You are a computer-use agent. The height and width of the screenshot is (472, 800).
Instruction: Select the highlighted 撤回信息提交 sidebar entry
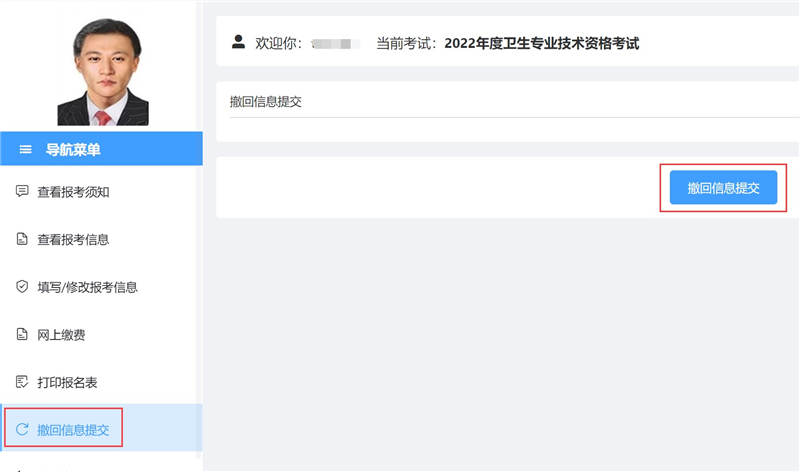(73, 430)
